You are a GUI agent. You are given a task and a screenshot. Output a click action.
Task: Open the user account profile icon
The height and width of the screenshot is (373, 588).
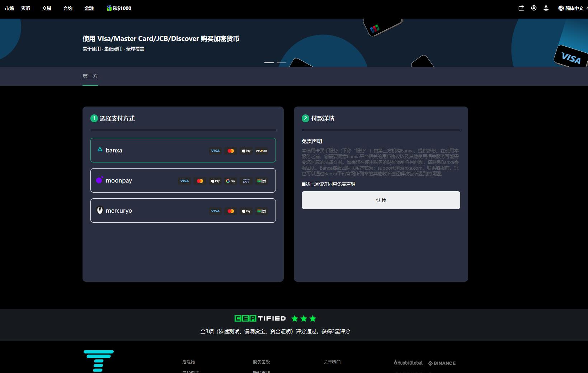[x=534, y=8]
